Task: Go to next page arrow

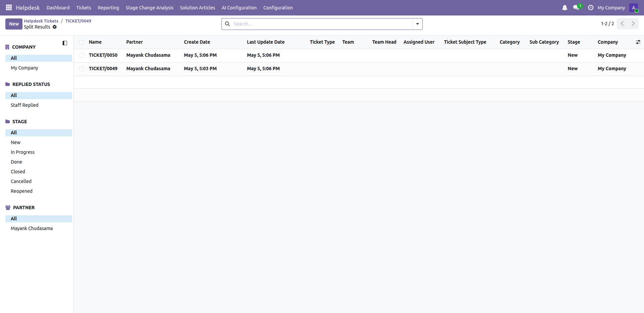Action: 633,24
